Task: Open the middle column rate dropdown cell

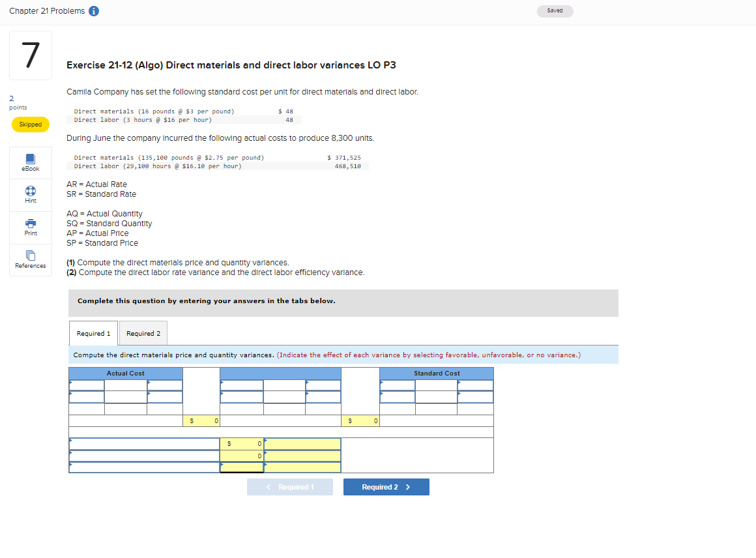Action: [x=241, y=384]
